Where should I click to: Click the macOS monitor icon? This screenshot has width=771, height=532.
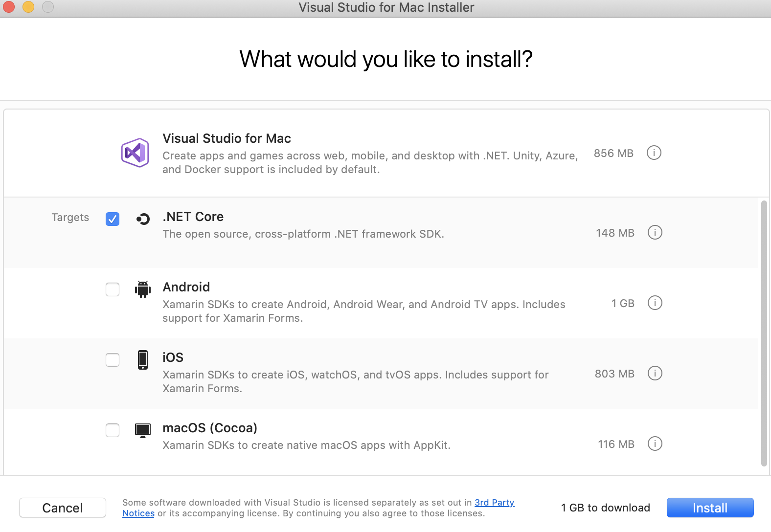tap(143, 430)
